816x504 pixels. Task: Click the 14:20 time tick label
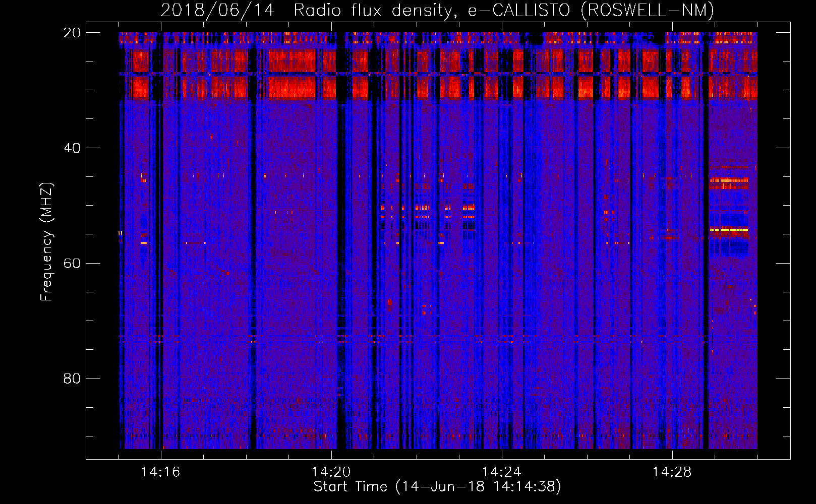[331, 472]
